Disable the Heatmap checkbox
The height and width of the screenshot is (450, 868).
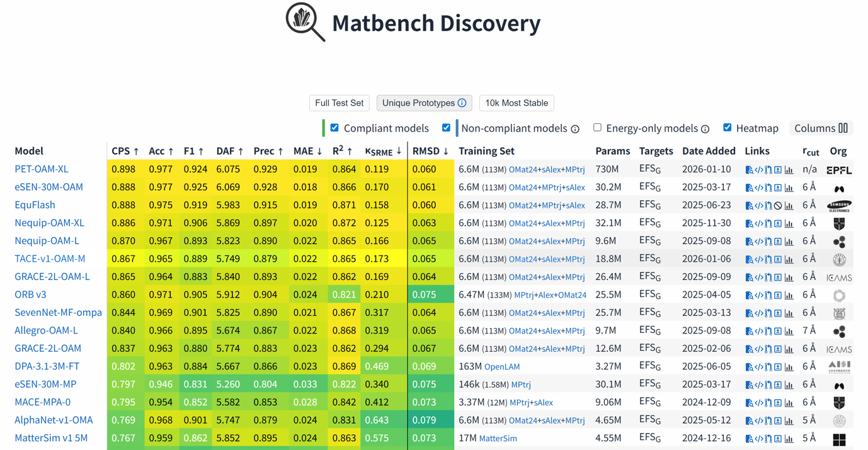[x=728, y=128]
